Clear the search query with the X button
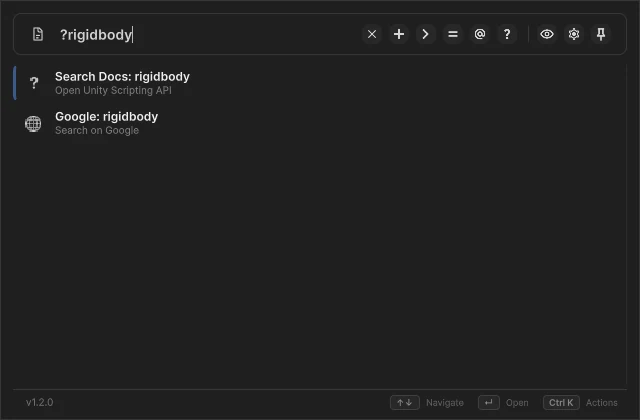The image size is (640, 420). 372,34
